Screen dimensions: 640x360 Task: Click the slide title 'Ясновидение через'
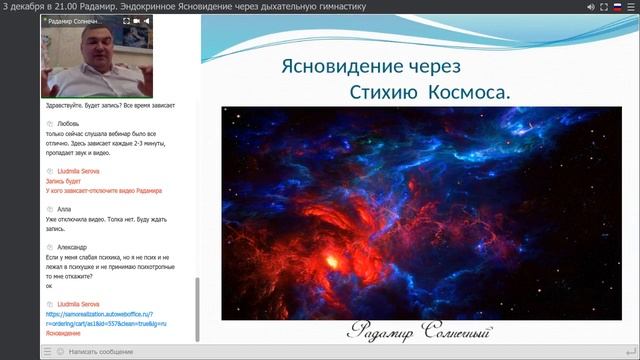tap(371, 66)
